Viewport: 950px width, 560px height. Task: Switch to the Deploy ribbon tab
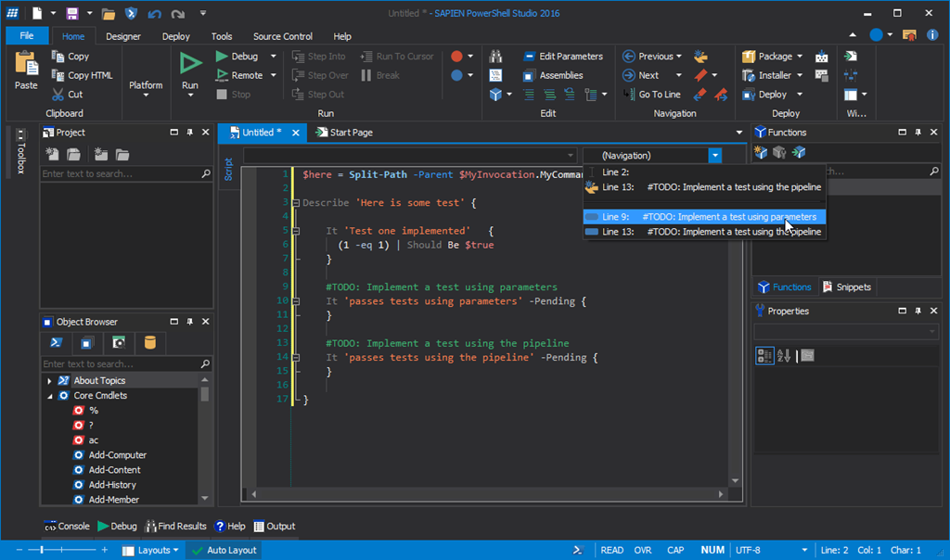click(x=175, y=36)
